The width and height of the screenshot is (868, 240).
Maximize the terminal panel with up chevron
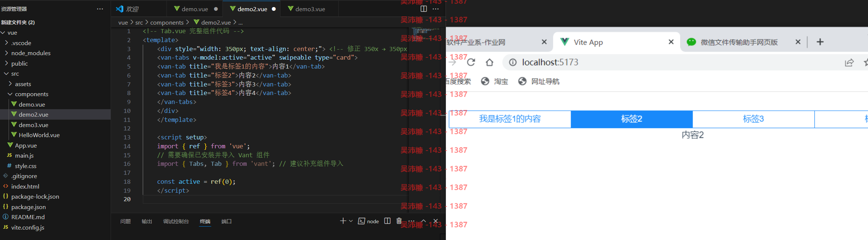click(x=424, y=221)
